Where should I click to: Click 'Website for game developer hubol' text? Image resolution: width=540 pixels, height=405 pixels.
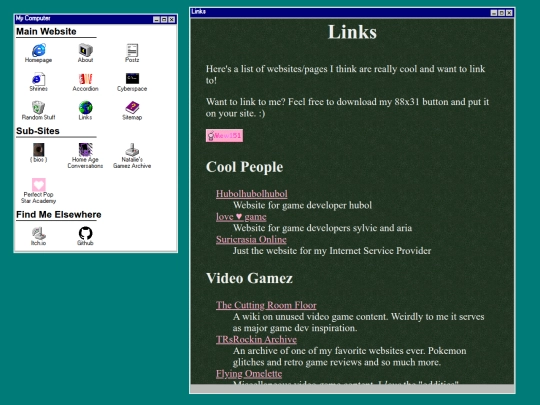click(x=302, y=205)
